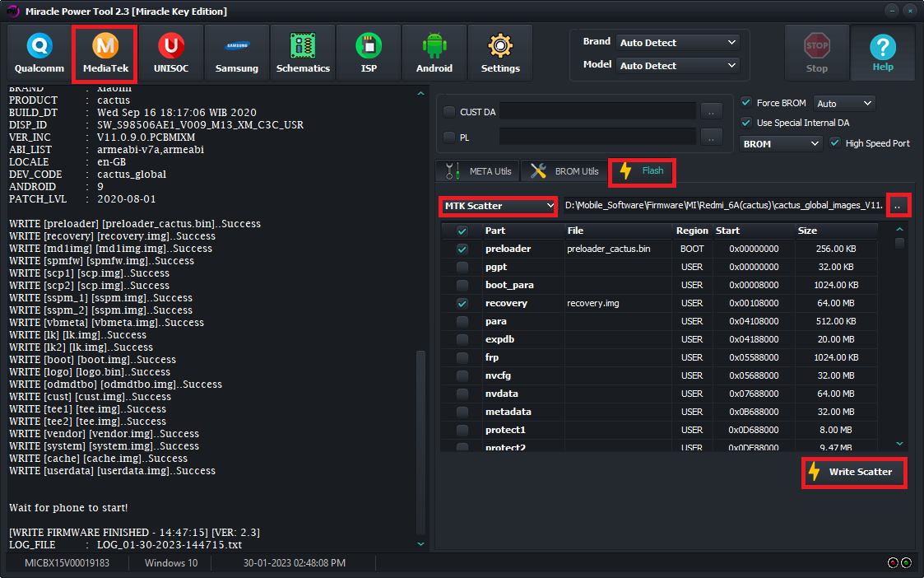The height and width of the screenshot is (578, 924).
Task: Uncheck the recovery partition
Action: point(462,303)
